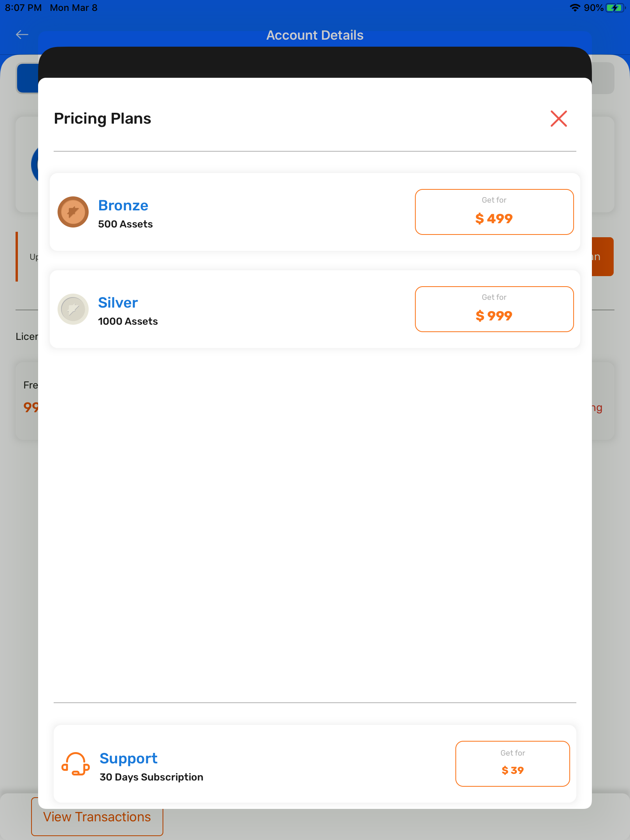The image size is (630, 840).
Task: Tap the 30 Days Subscription label
Action: [x=151, y=777]
